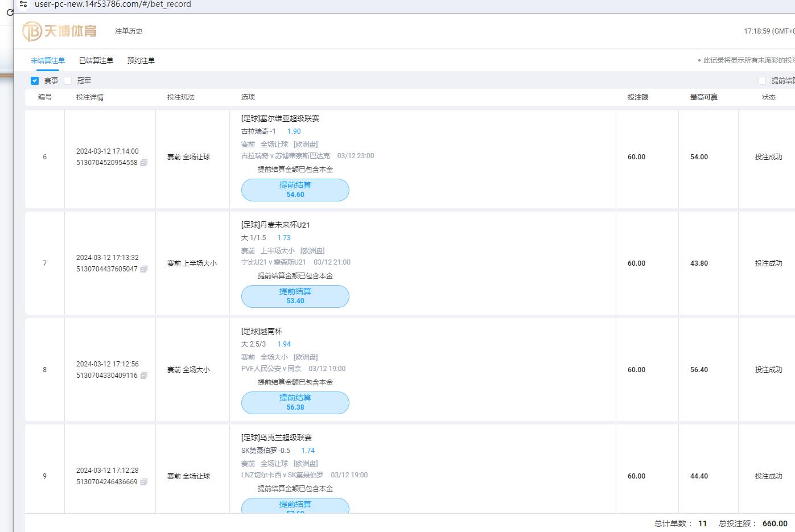Click 古拉瑞奇 v 苏博蒂察斯巴达克 match text
The height and width of the screenshot is (532, 795).
286,156
